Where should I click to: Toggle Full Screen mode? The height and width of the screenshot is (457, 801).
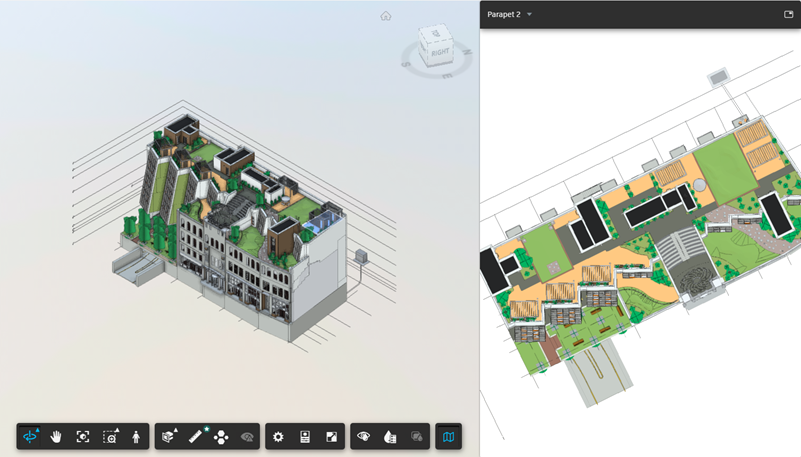click(x=332, y=437)
